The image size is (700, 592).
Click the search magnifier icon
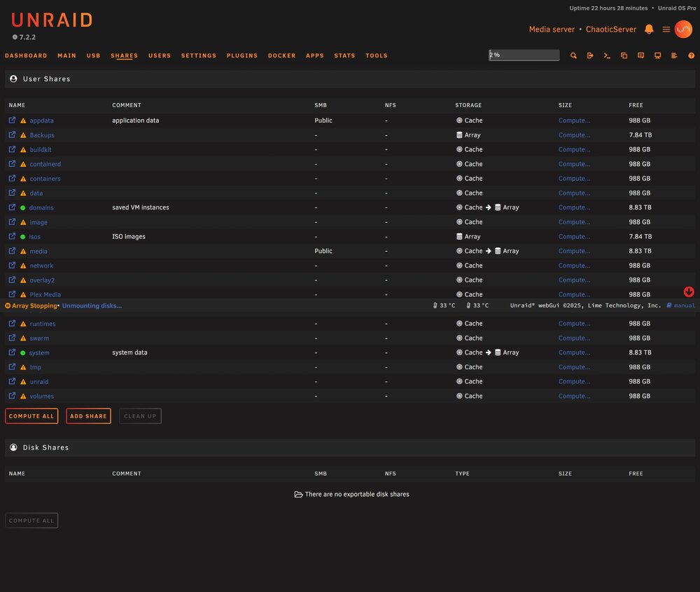573,55
